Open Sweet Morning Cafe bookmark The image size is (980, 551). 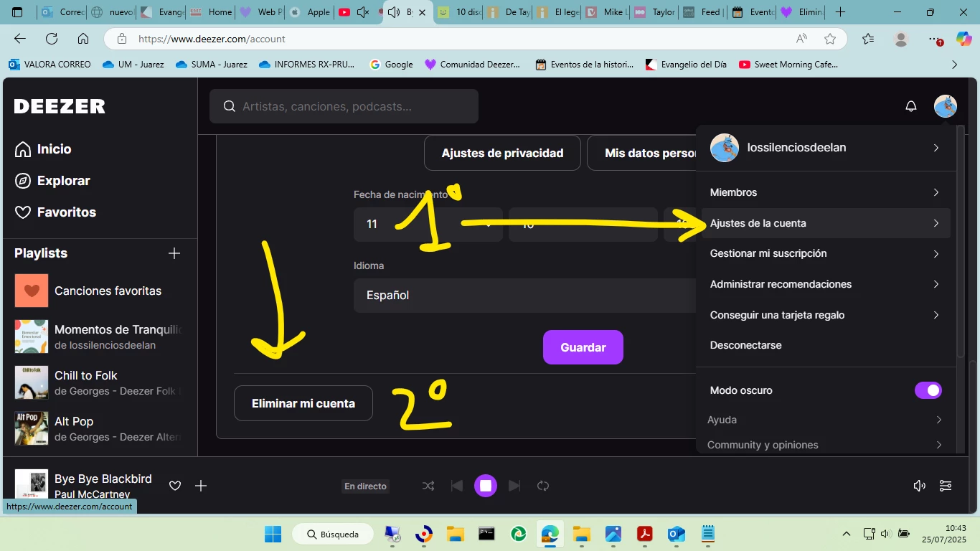click(788, 65)
